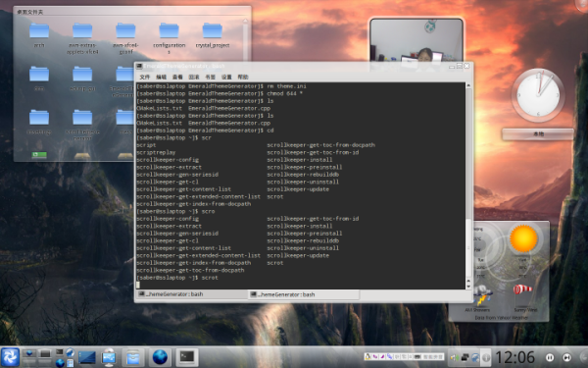Viewport: 588px width, 368px height.
Task: Open the configurations folder
Action: [x=169, y=38]
